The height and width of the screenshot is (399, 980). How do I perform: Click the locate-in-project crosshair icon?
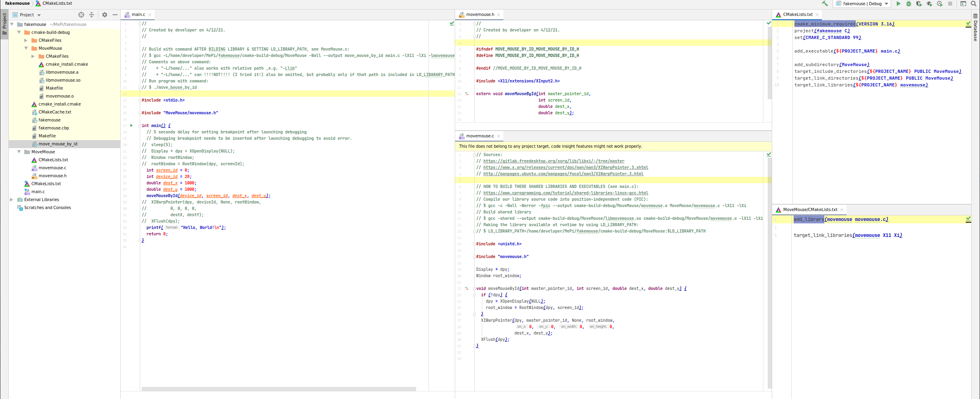coord(81,15)
